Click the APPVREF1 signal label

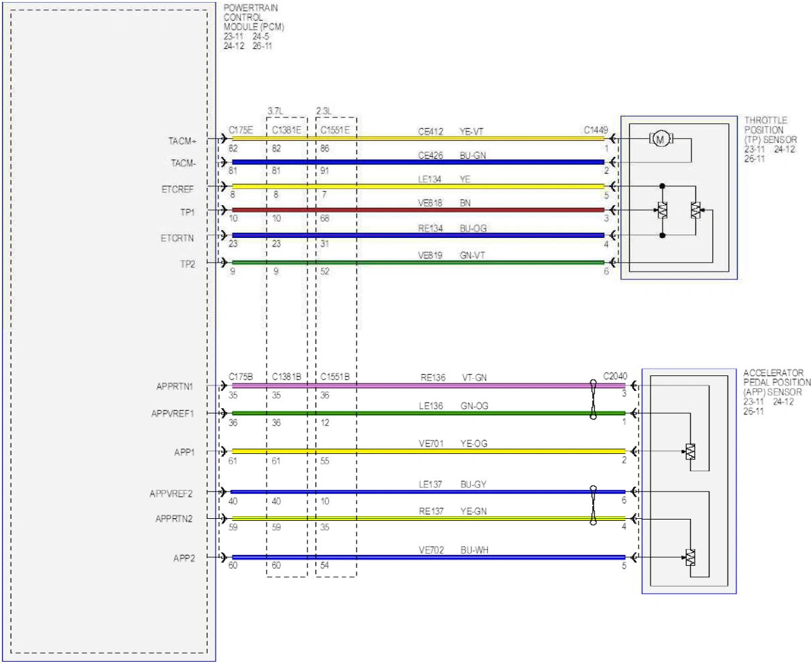[x=172, y=414]
